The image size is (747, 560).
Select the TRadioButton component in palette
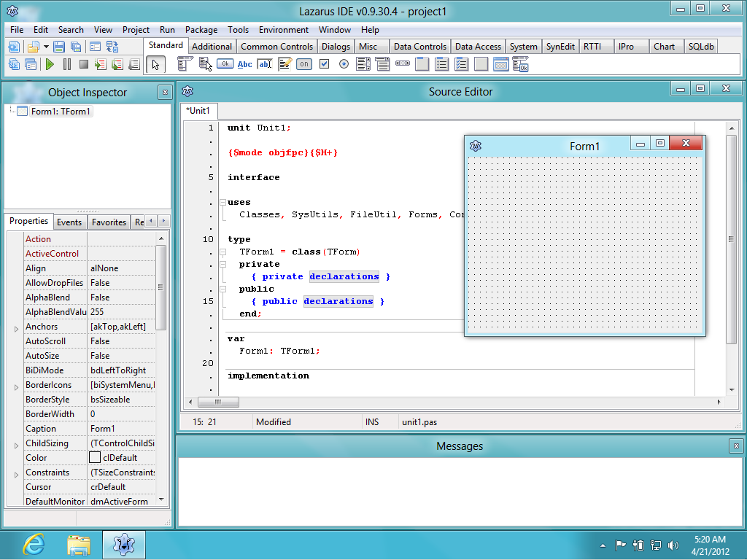pos(344,64)
